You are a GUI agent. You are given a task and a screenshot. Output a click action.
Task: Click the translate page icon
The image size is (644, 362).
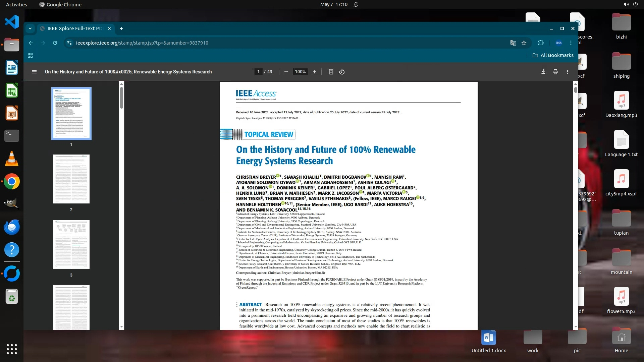513,43
